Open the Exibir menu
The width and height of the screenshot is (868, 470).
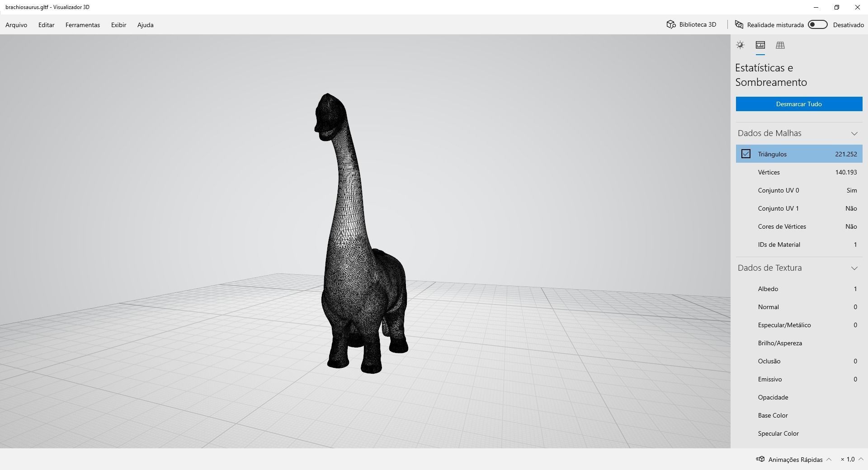click(x=119, y=25)
